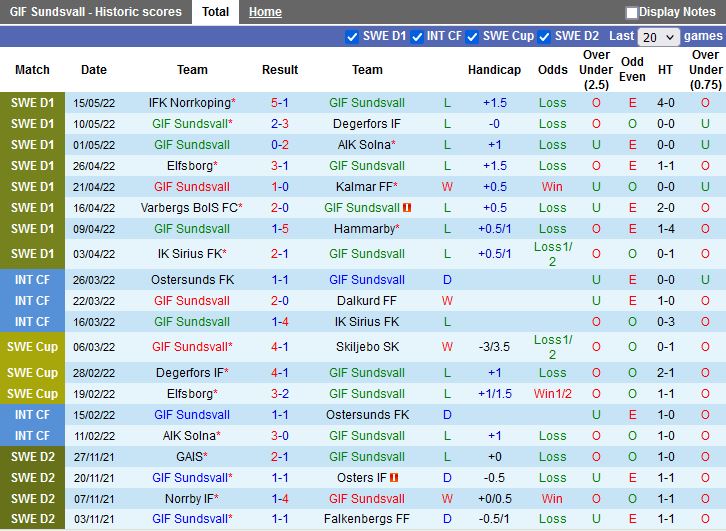Click the 3-0 score for AIK Solna match
Image resolution: width=726 pixels, height=531 pixels.
(x=280, y=436)
